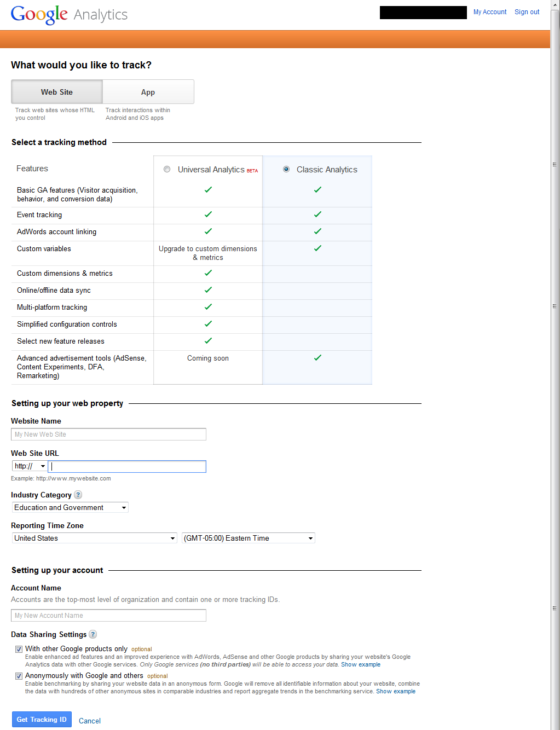Click the Sign out link
Screen dimensions: 560x730
pos(527,11)
